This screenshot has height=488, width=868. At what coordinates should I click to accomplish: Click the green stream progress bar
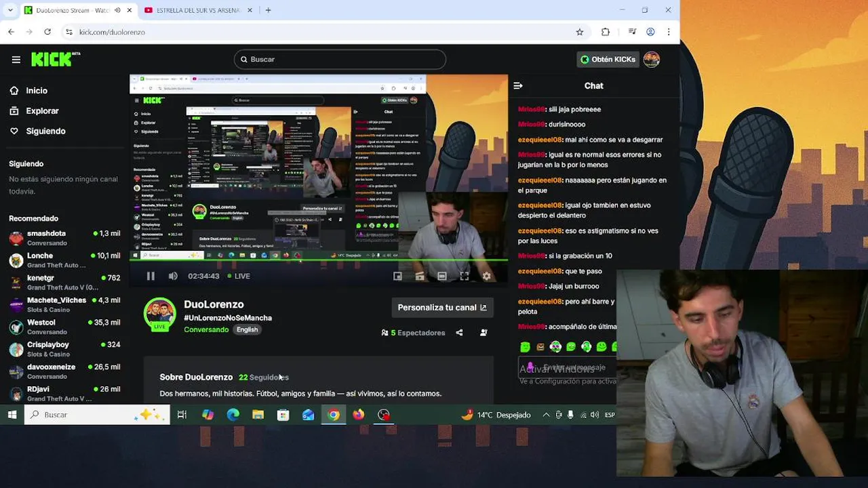coord(319,260)
